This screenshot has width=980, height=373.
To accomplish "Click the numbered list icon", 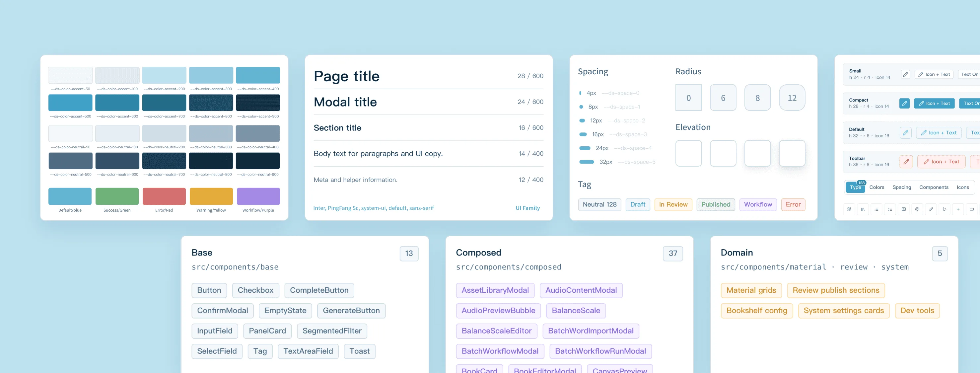I will click(890, 209).
